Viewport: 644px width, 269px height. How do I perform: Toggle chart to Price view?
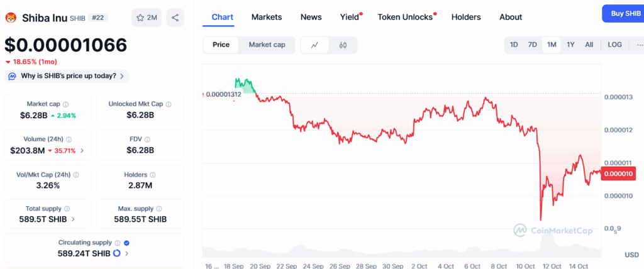221,45
